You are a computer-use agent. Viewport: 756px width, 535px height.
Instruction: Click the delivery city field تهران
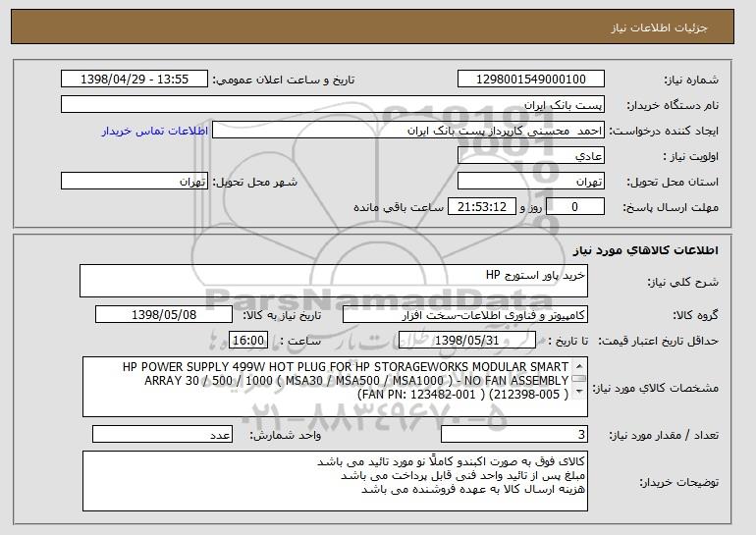click(x=135, y=182)
